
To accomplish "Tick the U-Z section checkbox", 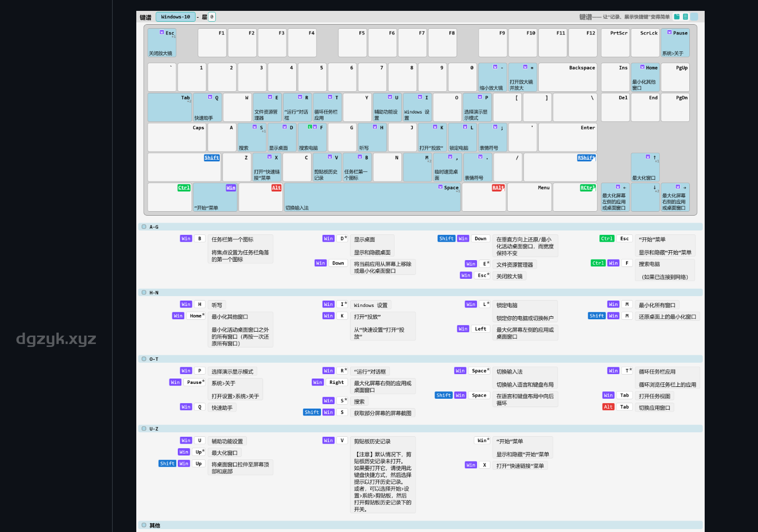I will [x=144, y=429].
